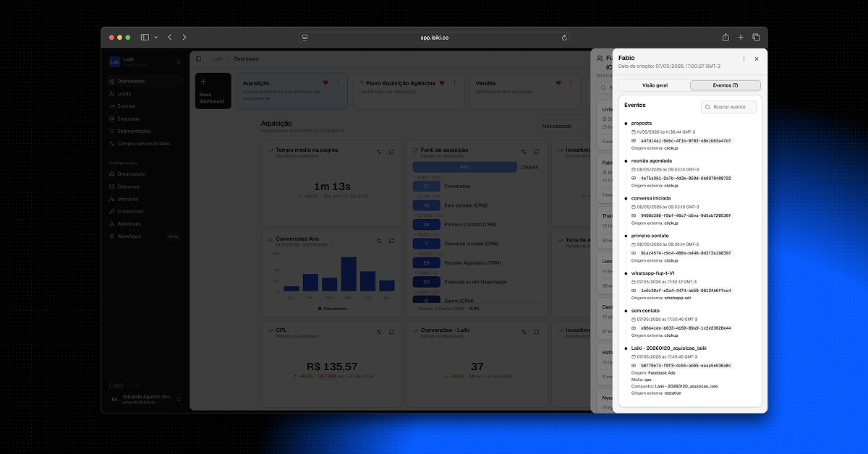Click the whatsapp-fup-1-V1 event title
Screen dimensions: 868x454
pos(653,273)
